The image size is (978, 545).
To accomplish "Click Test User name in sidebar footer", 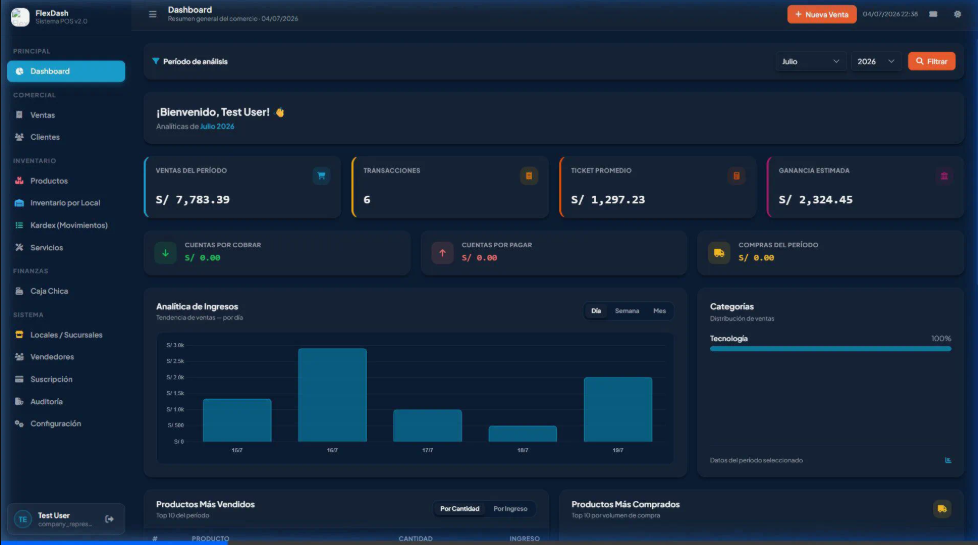I will (54, 515).
